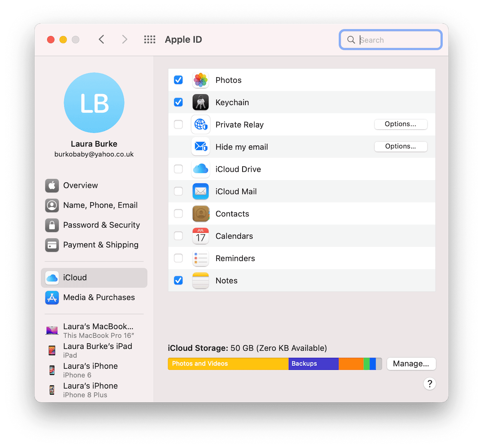
Task: Select the Contacts app icon
Action: tap(200, 214)
